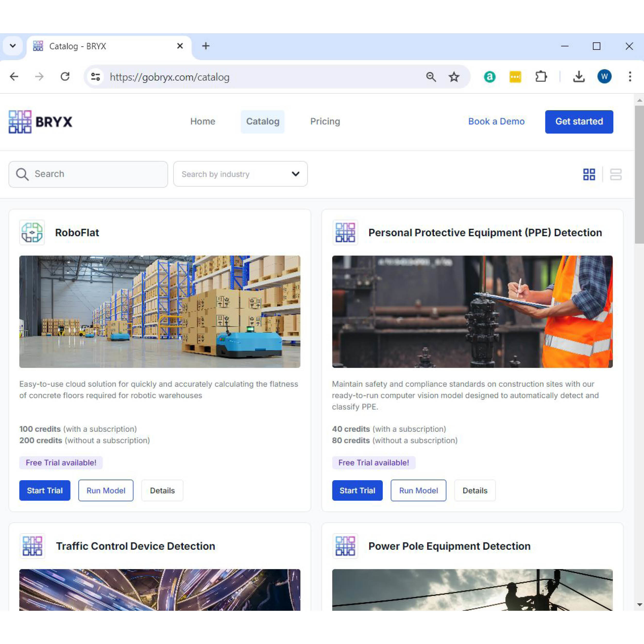
Task: Open the Traffic Control highway image
Action: tap(160, 590)
